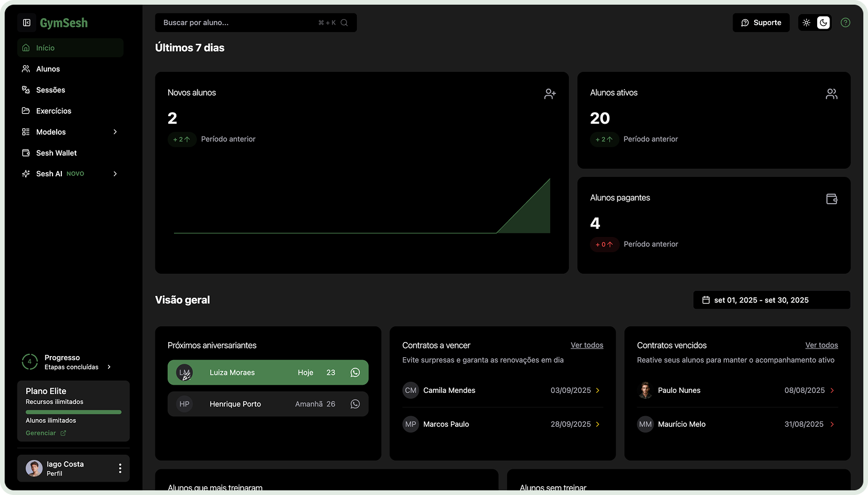
Task: Select the Alunos sidebar icon
Action: [25, 69]
